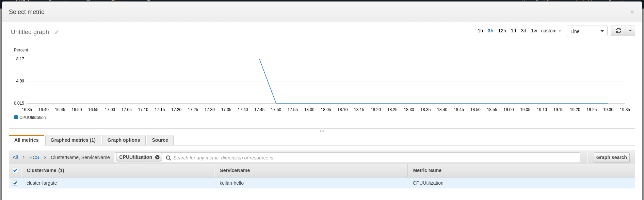Screen dimensions: 644x200
Task: Select the 1h time range
Action: pyautogui.click(x=480, y=31)
